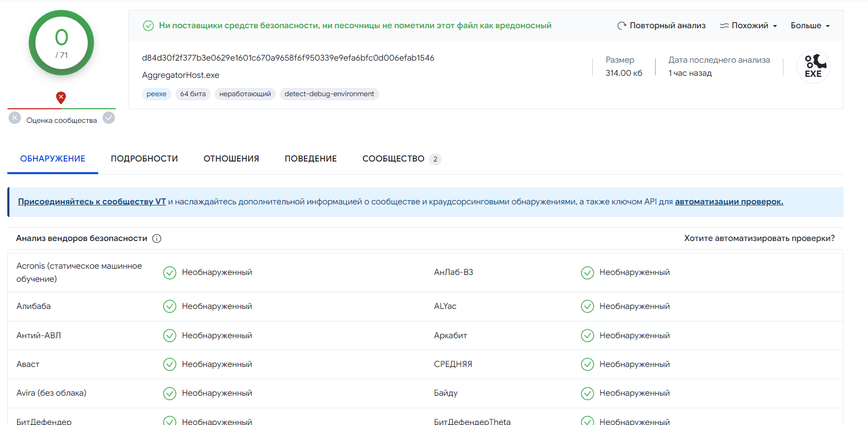Click the file hash d84d30f2f377...

(288, 58)
